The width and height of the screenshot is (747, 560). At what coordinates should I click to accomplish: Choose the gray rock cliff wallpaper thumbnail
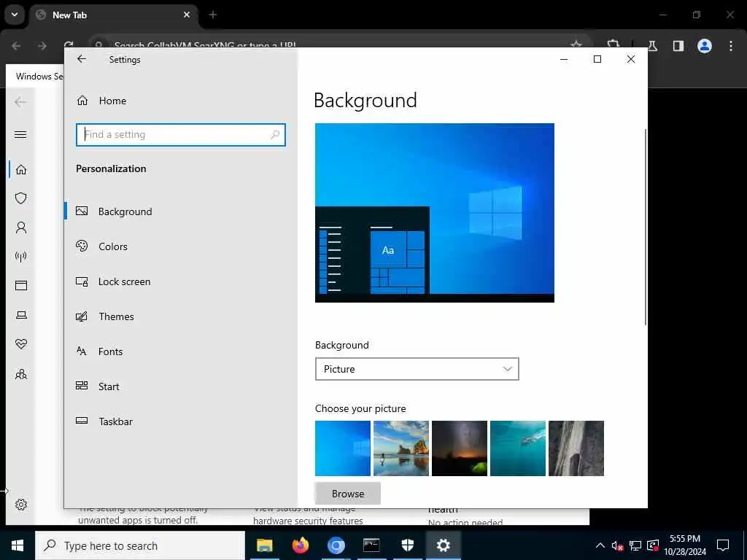[x=576, y=448]
